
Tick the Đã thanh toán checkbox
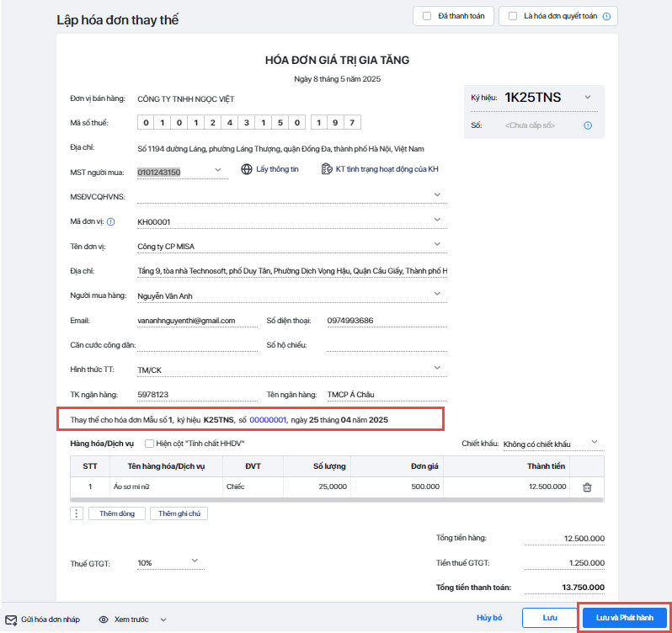pos(427,16)
